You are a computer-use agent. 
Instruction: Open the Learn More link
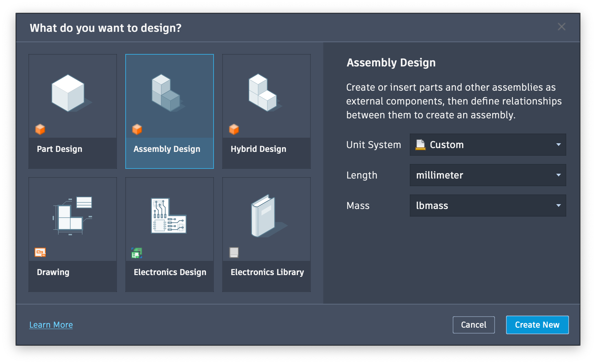point(51,325)
